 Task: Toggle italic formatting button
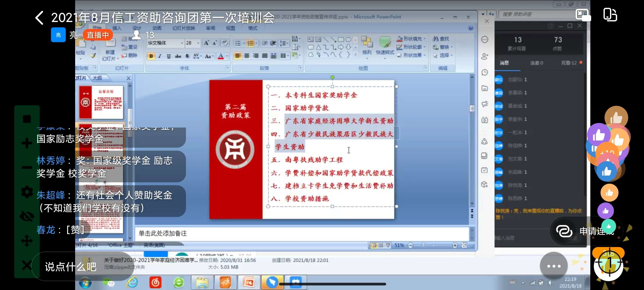(x=160, y=56)
